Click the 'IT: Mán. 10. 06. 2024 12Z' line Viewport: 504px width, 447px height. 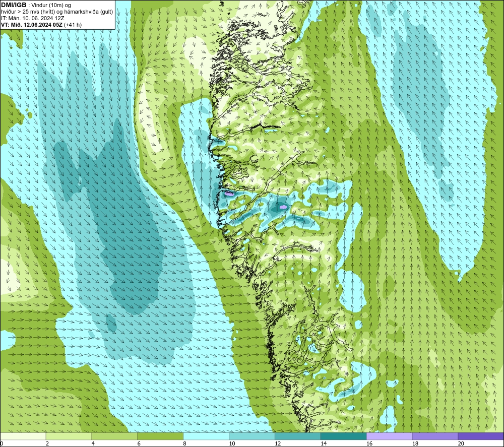point(33,18)
